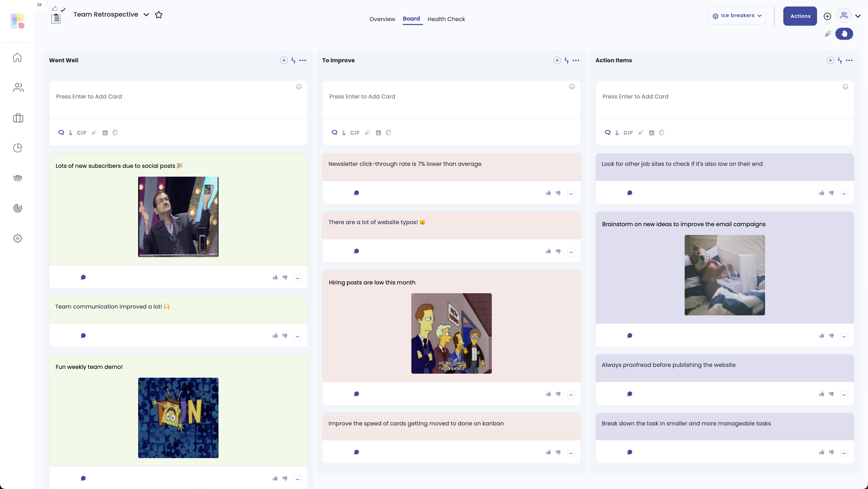Expand the participants dropdown arrow top right
Viewport: 868px width, 489px height.
[858, 16]
